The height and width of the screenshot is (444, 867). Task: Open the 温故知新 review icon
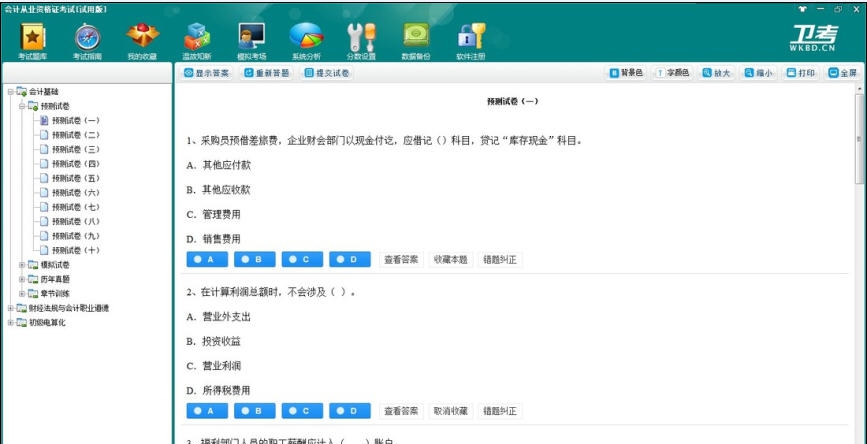click(197, 41)
